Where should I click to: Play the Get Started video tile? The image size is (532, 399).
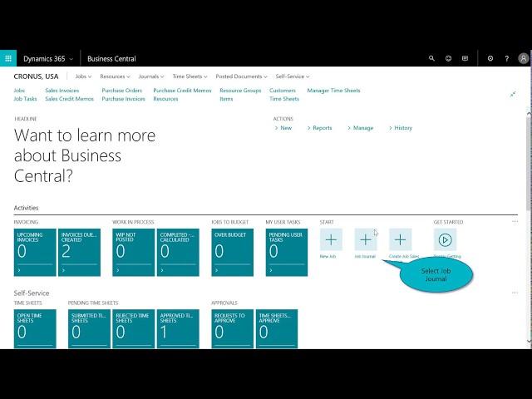(446, 240)
